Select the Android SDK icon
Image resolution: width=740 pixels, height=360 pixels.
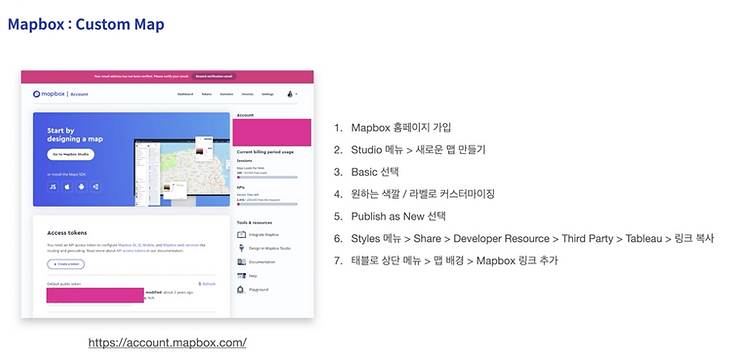82,187
